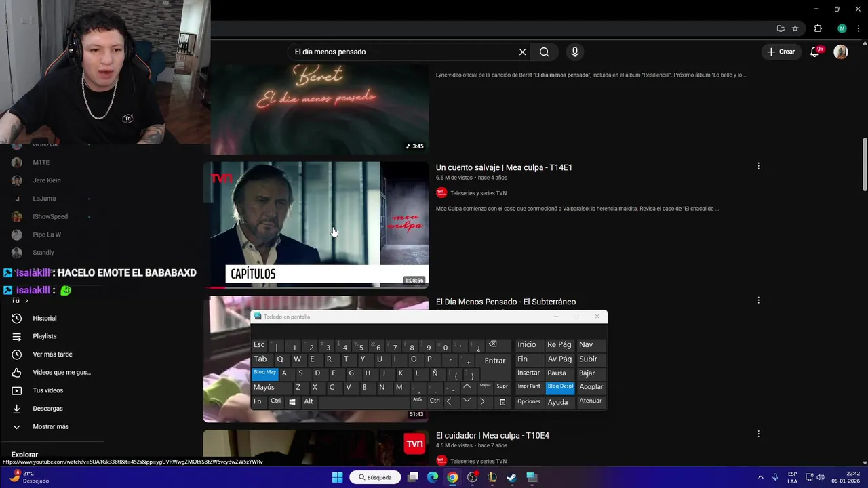Image resolution: width=868 pixels, height=488 pixels.
Task: Click the install app icon in the address bar
Action: pos(781,28)
